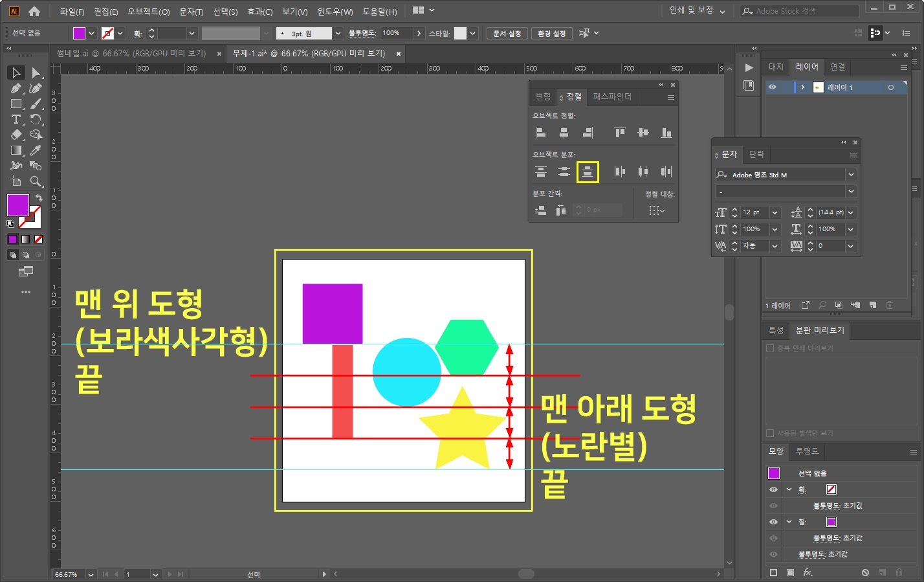The height and width of the screenshot is (582, 924).
Task: Click stroke swatch in toolbox
Action: pyautogui.click(x=31, y=217)
